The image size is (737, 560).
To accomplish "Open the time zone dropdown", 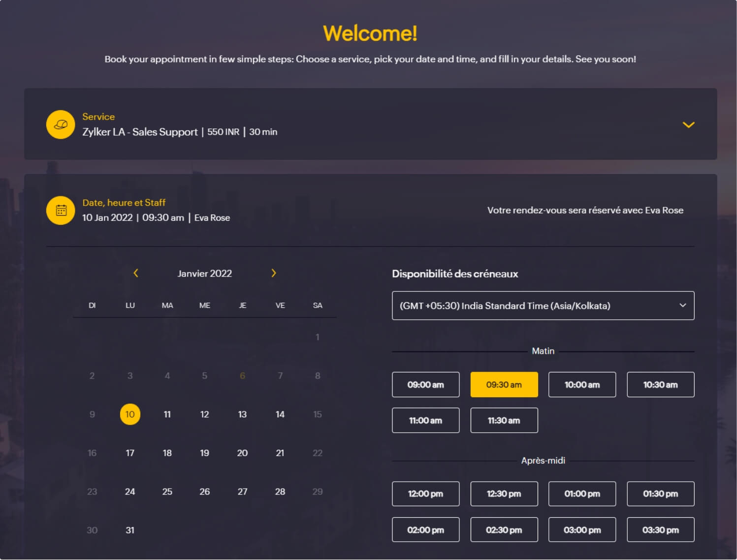I will click(543, 306).
